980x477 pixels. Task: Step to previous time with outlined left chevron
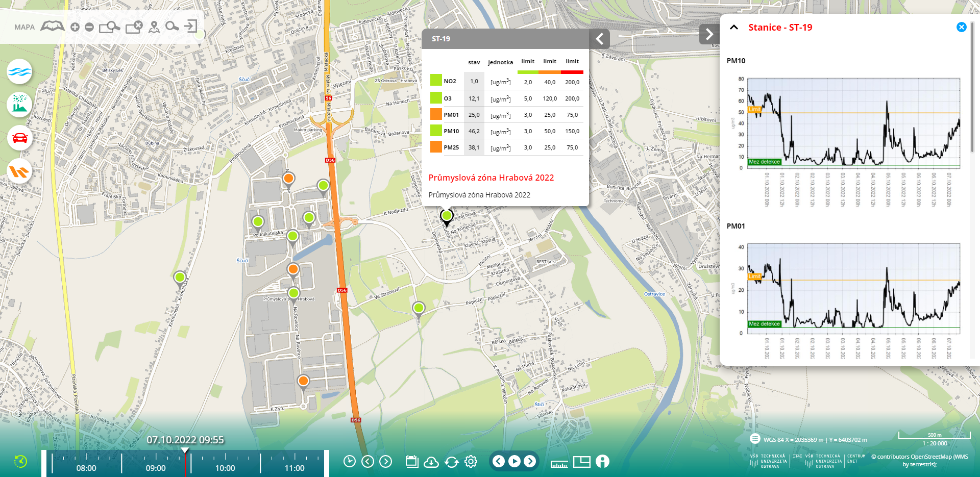[x=367, y=462]
